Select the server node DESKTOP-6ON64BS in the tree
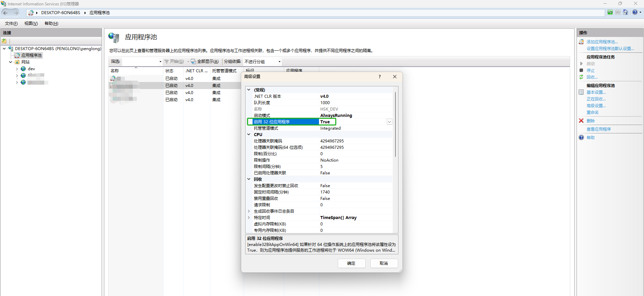644x296 pixels. pos(58,49)
